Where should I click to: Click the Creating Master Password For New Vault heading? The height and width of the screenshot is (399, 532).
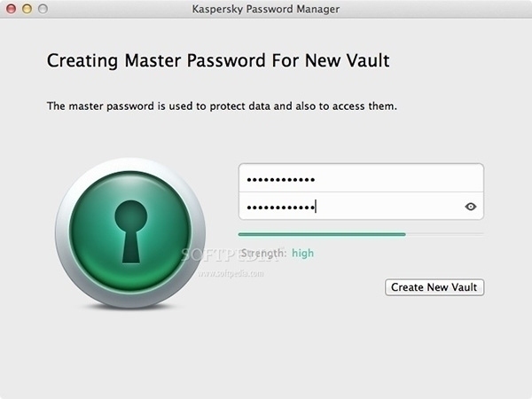point(218,60)
